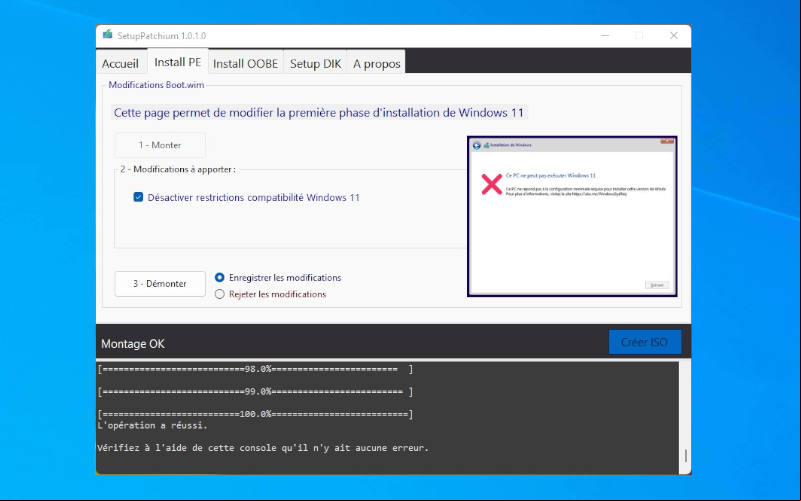Go to the Setup DIK tab
This screenshot has width=801, height=501.
(x=315, y=63)
